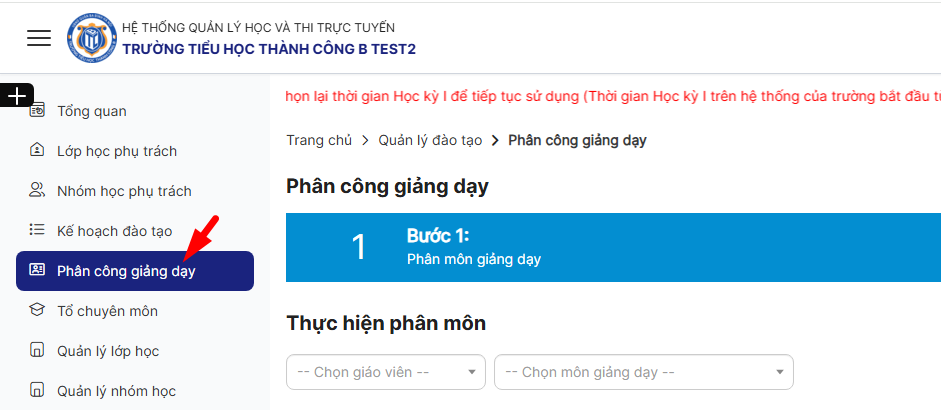The width and height of the screenshot is (941, 410).
Task: Click the Tổ chuyên môn graduation cap icon
Action: coord(38,311)
